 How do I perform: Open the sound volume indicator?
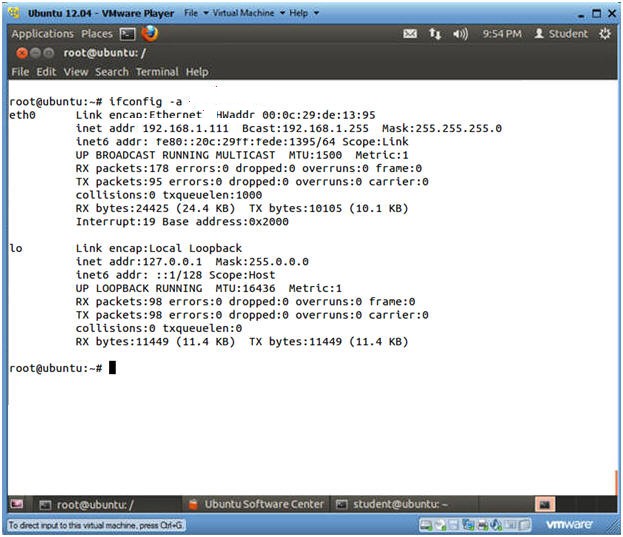(461, 34)
